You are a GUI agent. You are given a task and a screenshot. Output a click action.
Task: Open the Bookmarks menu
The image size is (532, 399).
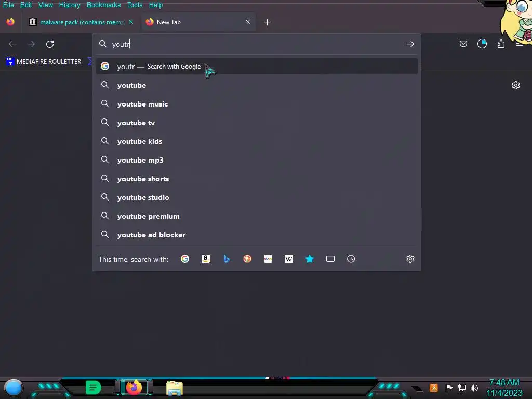coord(103,5)
